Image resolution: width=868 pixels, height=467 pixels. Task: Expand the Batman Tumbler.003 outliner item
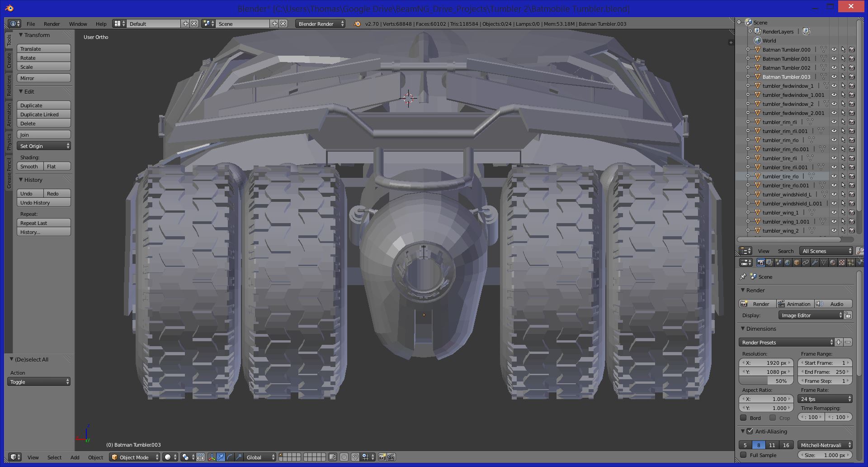pos(748,77)
